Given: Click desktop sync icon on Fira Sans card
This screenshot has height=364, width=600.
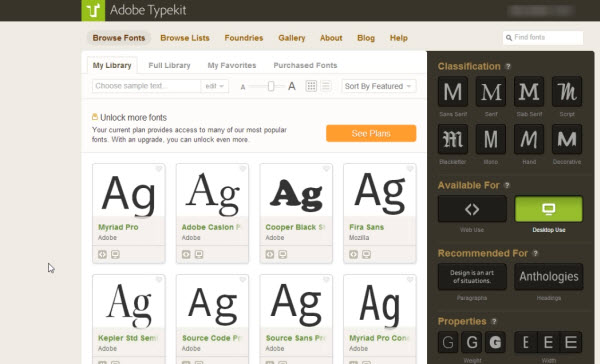Looking at the screenshot, I should (x=367, y=254).
